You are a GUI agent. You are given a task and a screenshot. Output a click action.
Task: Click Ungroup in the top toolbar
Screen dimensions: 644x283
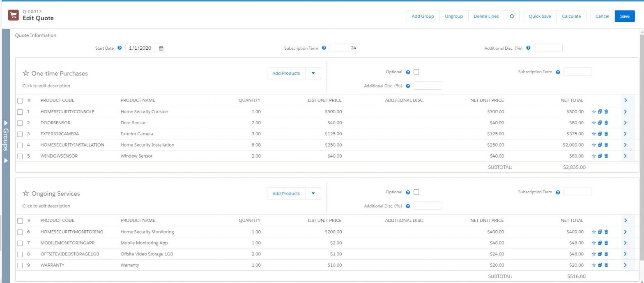point(454,16)
